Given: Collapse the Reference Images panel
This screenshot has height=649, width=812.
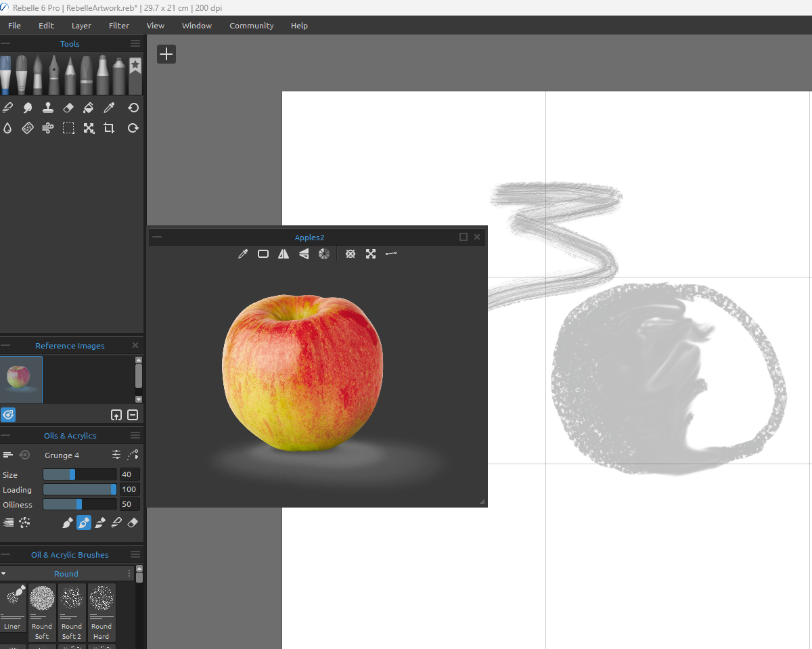Looking at the screenshot, I should click(5, 345).
